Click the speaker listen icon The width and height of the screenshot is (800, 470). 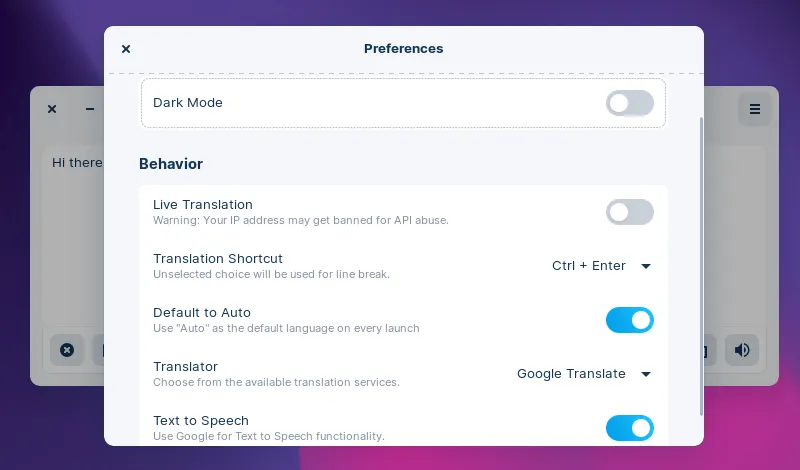[x=742, y=350]
